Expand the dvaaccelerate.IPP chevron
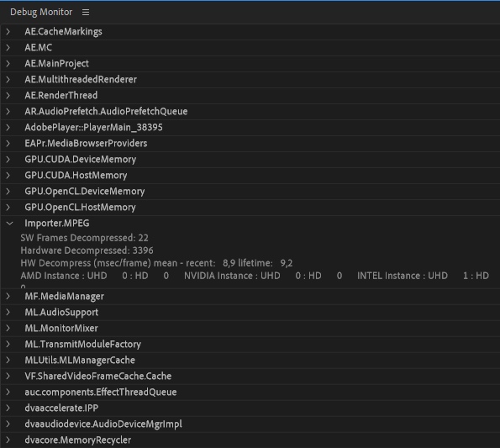The image size is (500, 448). (8, 408)
